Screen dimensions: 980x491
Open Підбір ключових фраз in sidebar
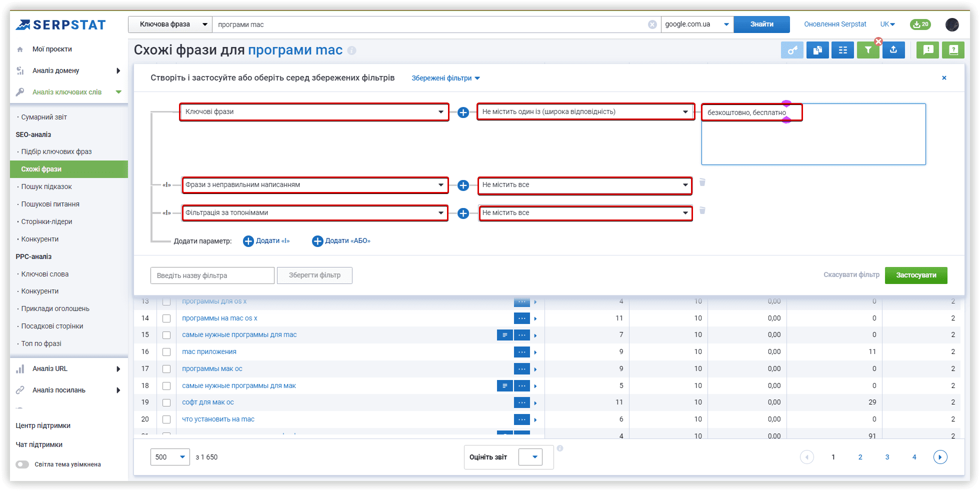pyautogui.click(x=56, y=151)
